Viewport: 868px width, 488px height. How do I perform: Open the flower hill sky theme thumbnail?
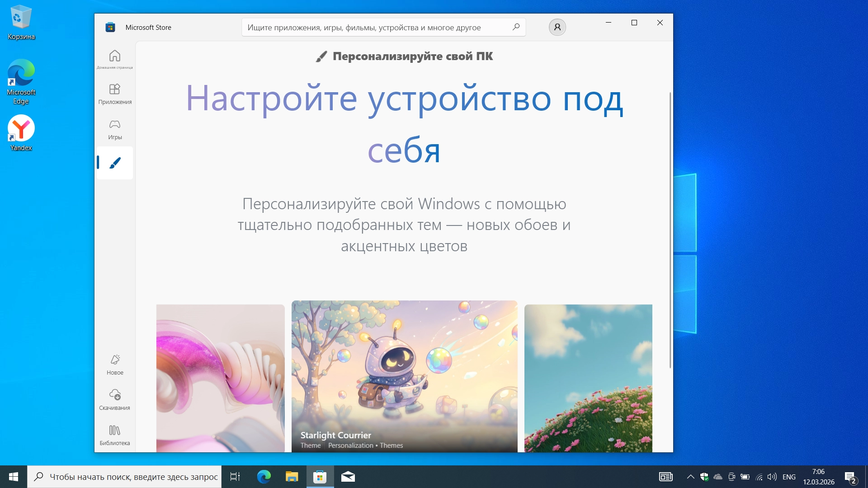coord(588,378)
